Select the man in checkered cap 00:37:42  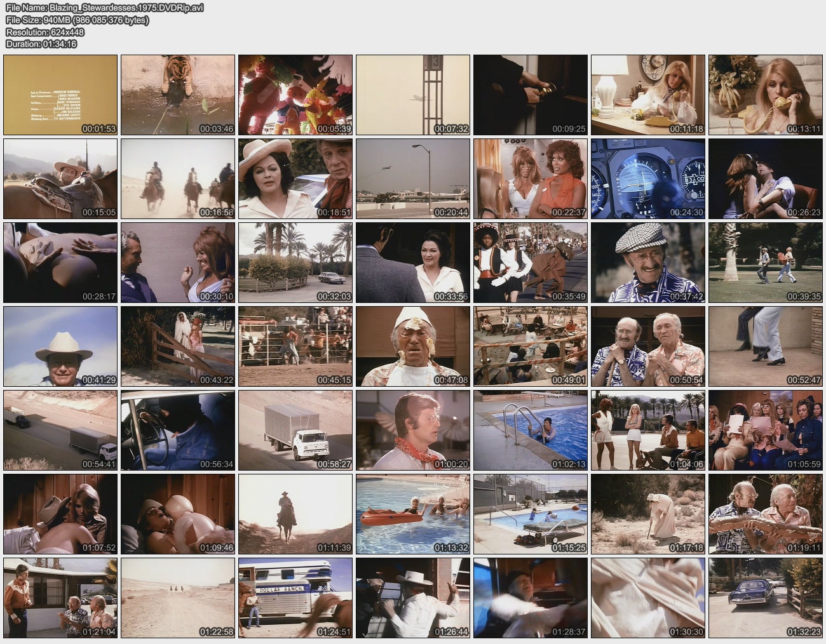[x=648, y=262]
